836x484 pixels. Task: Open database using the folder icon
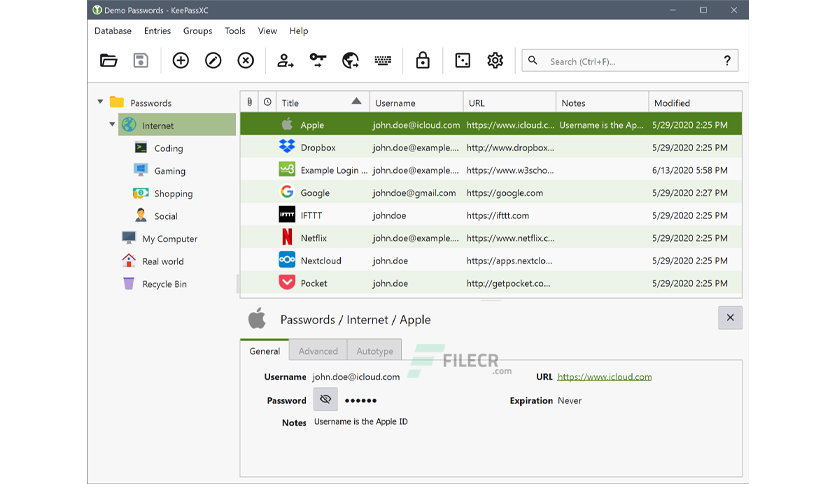[109, 60]
